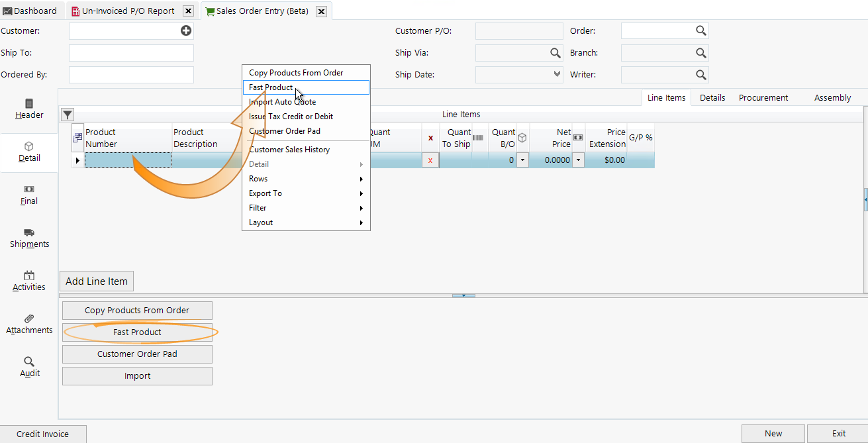Click inside the Customer P/O field
Image resolution: width=868 pixels, height=443 pixels.
pyautogui.click(x=518, y=30)
